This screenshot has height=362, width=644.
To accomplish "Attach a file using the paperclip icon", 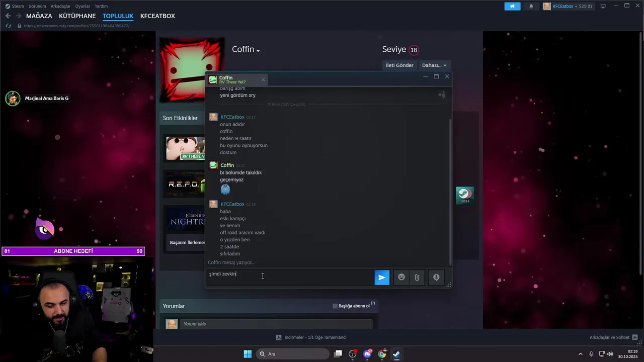I will [x=417, y=277].
